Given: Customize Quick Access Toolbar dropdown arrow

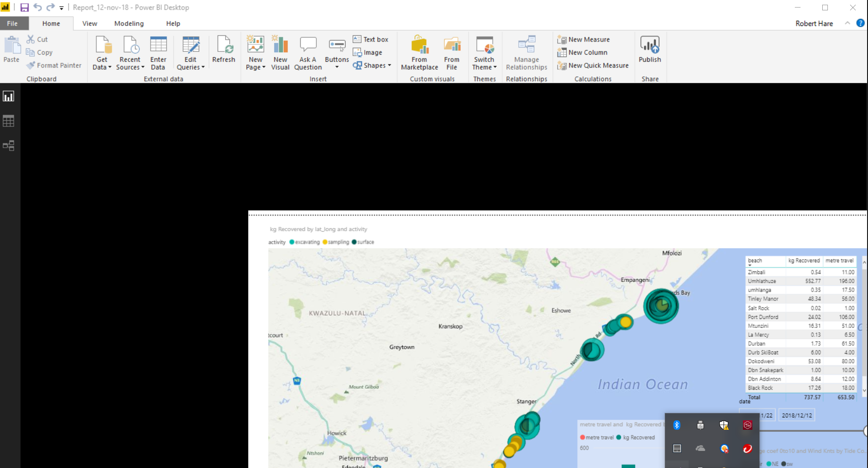Looking at the screenshot, I should tap(61, 8).
